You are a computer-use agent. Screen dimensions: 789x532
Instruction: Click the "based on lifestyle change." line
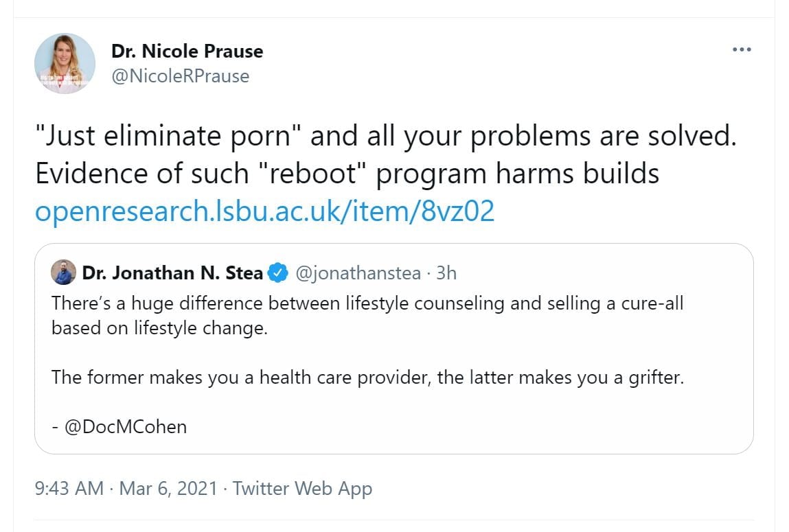(159, 327)
